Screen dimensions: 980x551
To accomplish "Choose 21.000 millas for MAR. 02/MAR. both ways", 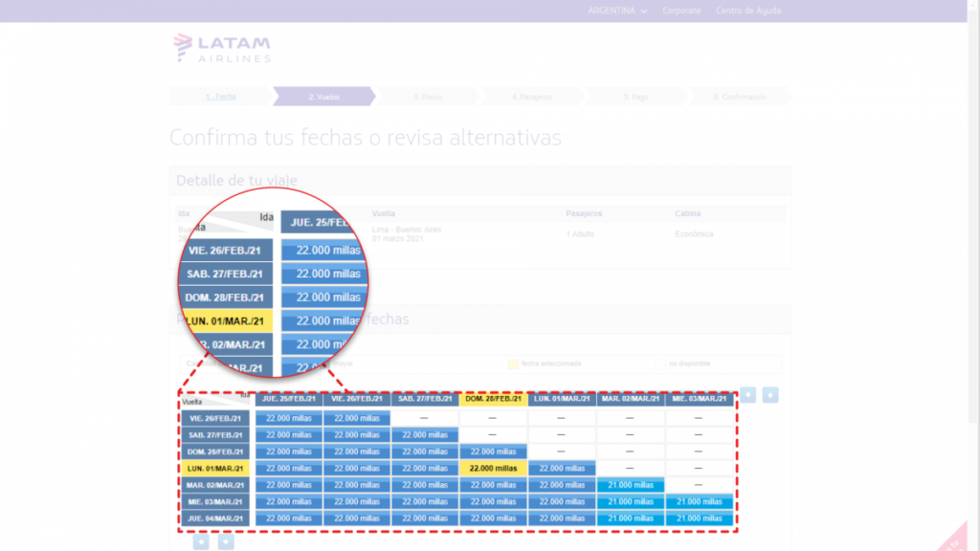I will [x=630, y=485].
